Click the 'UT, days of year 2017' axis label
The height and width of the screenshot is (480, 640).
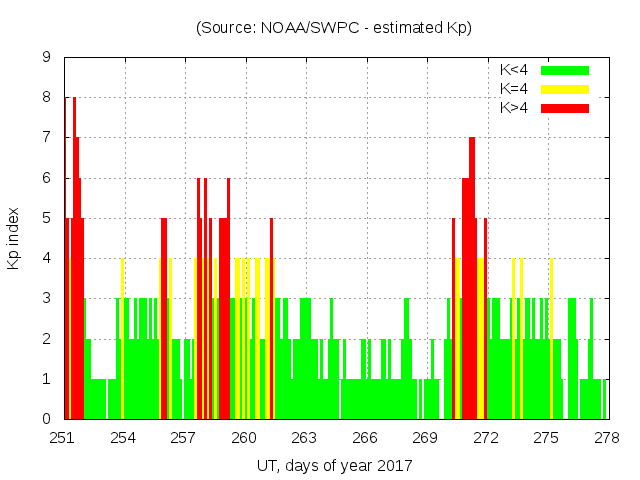(334, 465)
